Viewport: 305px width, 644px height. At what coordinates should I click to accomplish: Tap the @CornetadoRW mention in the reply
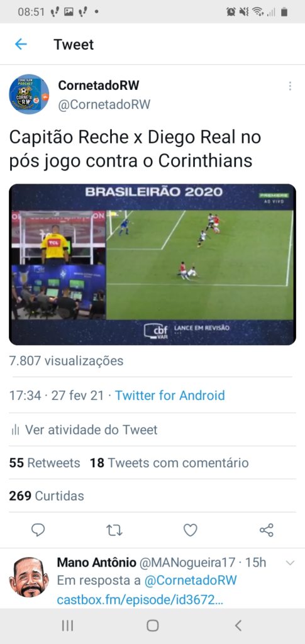pyautogui.click(x=191, y=580)
